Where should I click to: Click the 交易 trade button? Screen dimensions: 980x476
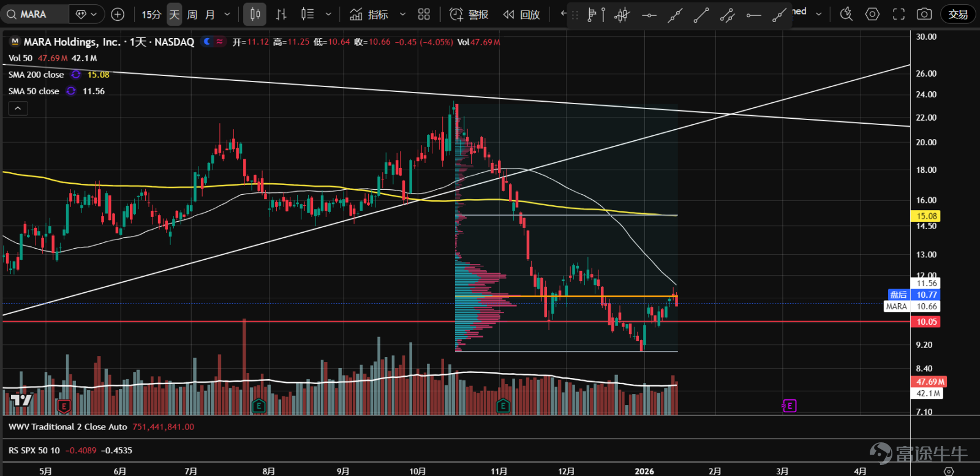(x=958, y=14)
